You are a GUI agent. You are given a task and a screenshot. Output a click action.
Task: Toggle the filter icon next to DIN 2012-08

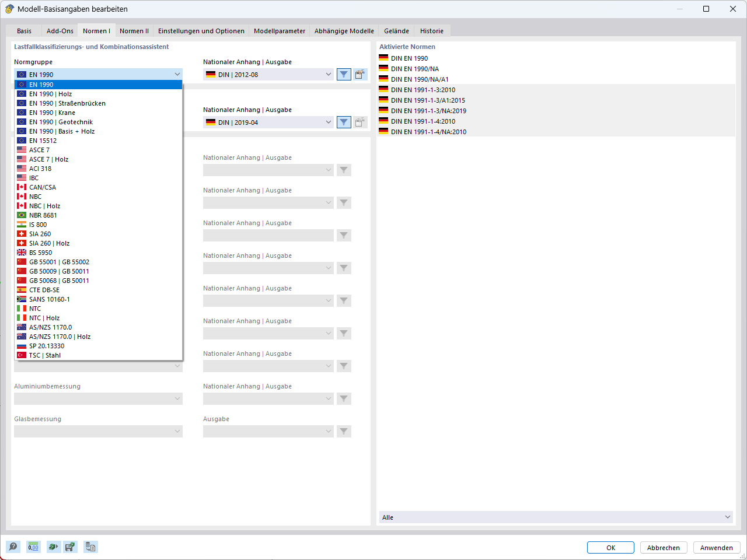[343, 74]
